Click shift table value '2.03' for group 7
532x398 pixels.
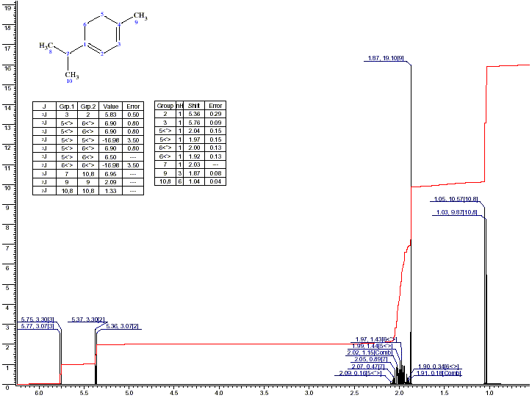(x=194, y=164)
